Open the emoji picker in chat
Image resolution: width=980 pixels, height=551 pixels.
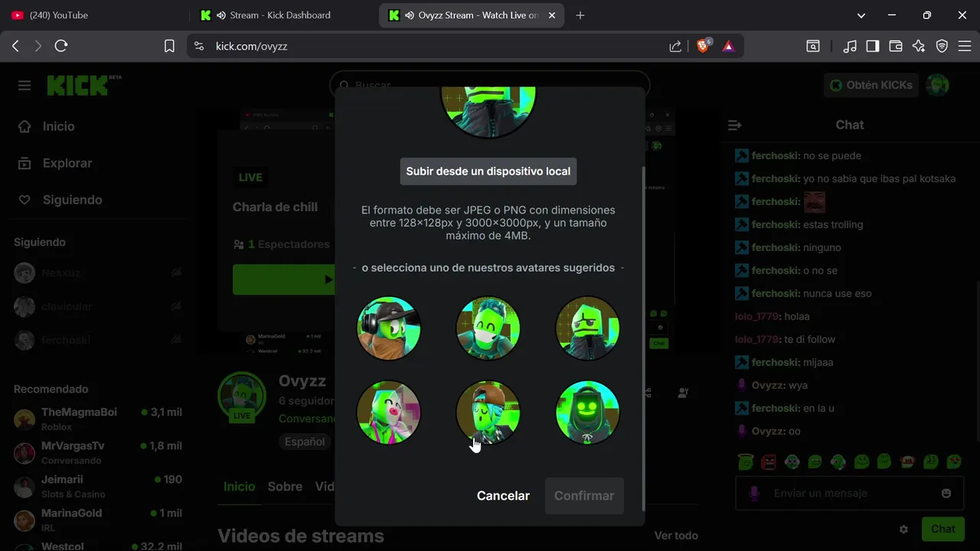coord(946,494)
